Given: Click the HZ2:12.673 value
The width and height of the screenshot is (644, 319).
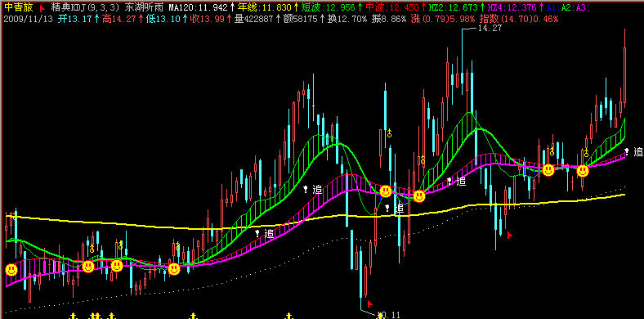Looking at the screenshot, I should pos(454,7).
